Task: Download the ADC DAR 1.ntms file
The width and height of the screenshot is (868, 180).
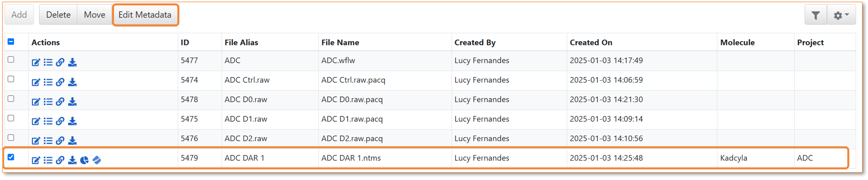Action: (x=72, y=160)
